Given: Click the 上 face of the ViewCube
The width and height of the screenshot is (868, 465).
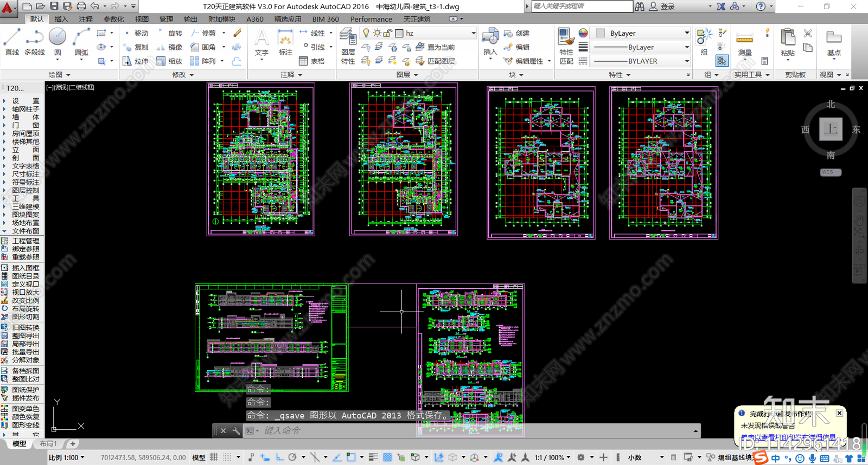Looking at the screenshot, I should coord(831,129).
